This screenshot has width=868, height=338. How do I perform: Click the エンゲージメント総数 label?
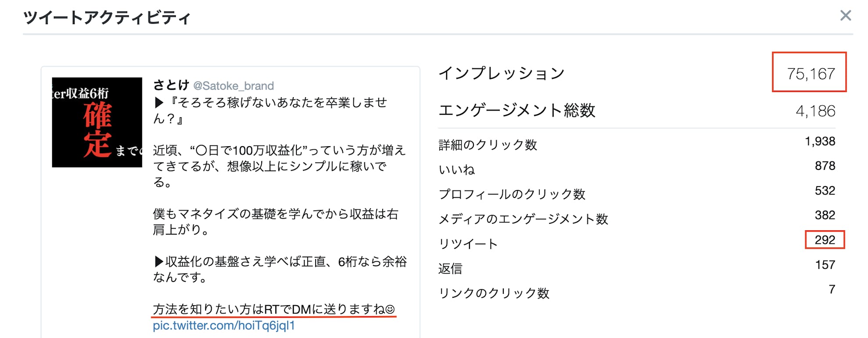pos(517,110)
